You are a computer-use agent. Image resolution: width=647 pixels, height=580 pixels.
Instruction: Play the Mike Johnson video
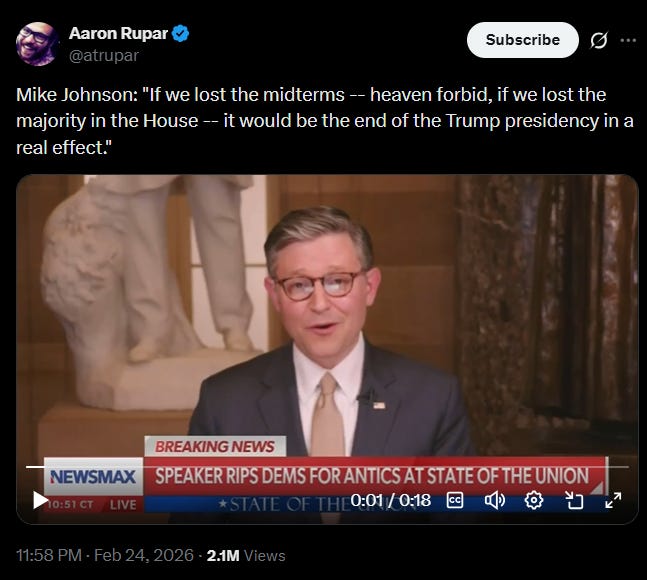[x=40, y=500]
